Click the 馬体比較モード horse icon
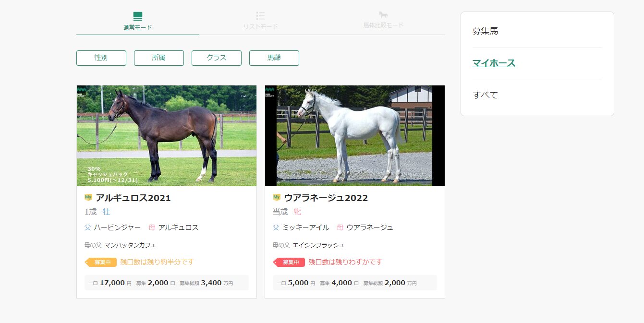The image size is (644, 323). [x=383, y=15]
